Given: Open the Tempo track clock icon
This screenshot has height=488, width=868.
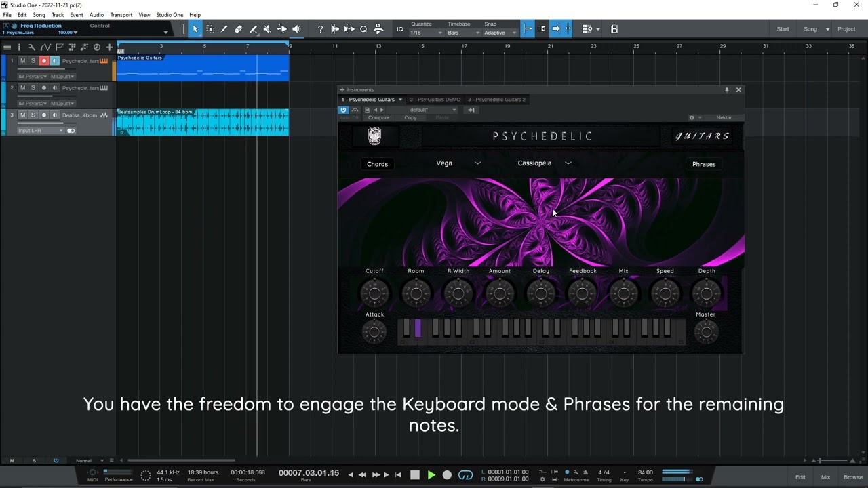Looking at the screenshot, I should [x=96, y=47].
